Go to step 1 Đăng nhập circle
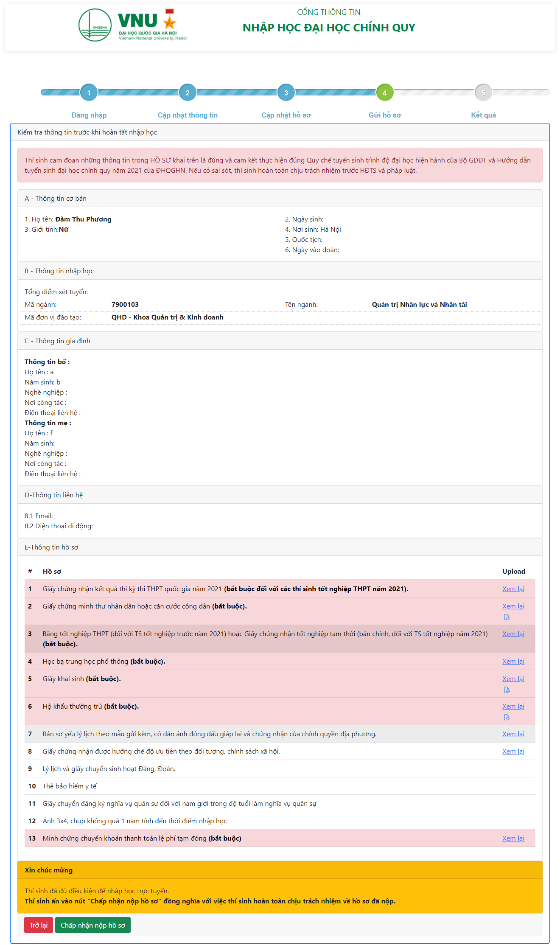 [x=89, y=93]
